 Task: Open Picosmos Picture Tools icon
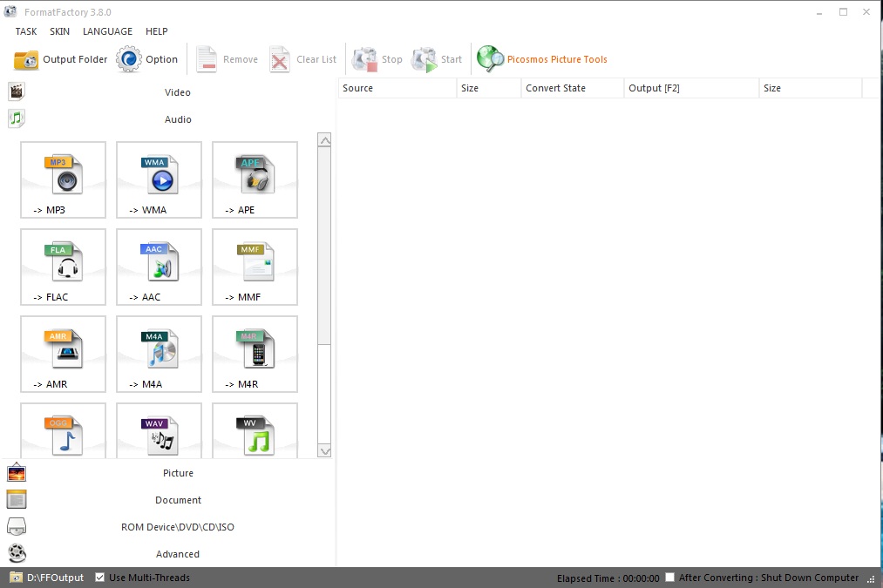(x=490, y=59)
